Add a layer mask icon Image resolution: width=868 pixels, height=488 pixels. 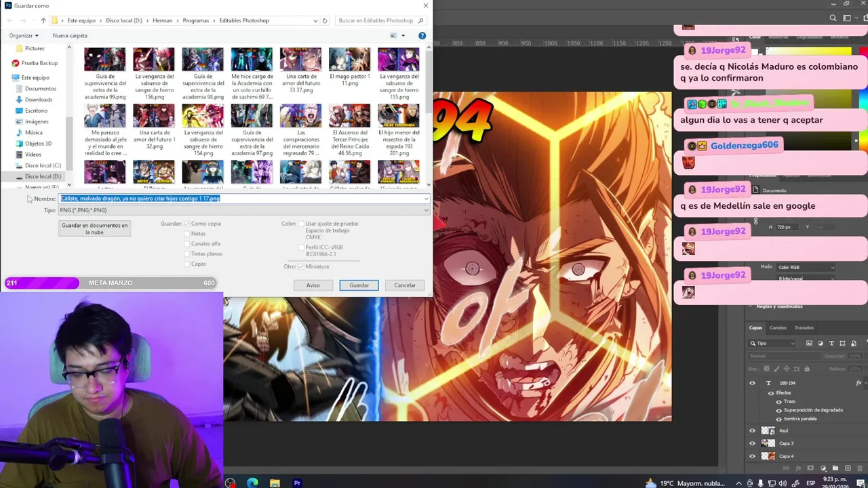(x=811, y=468)
